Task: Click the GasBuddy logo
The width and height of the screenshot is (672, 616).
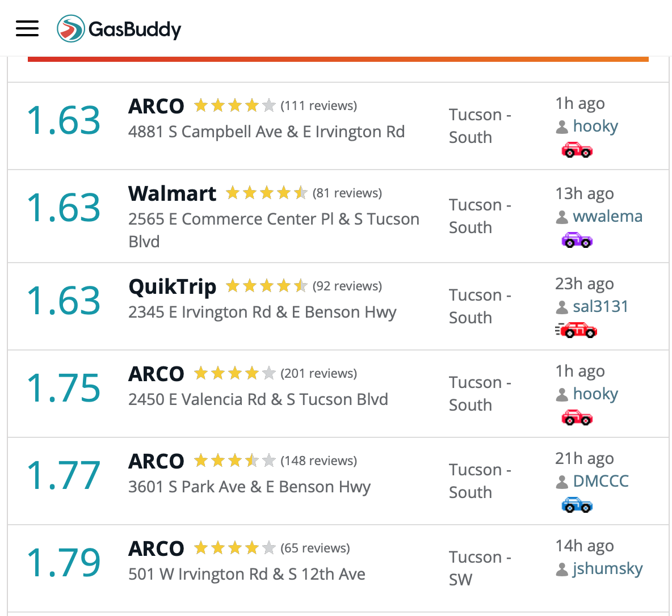Action: [x=119, y=29]
